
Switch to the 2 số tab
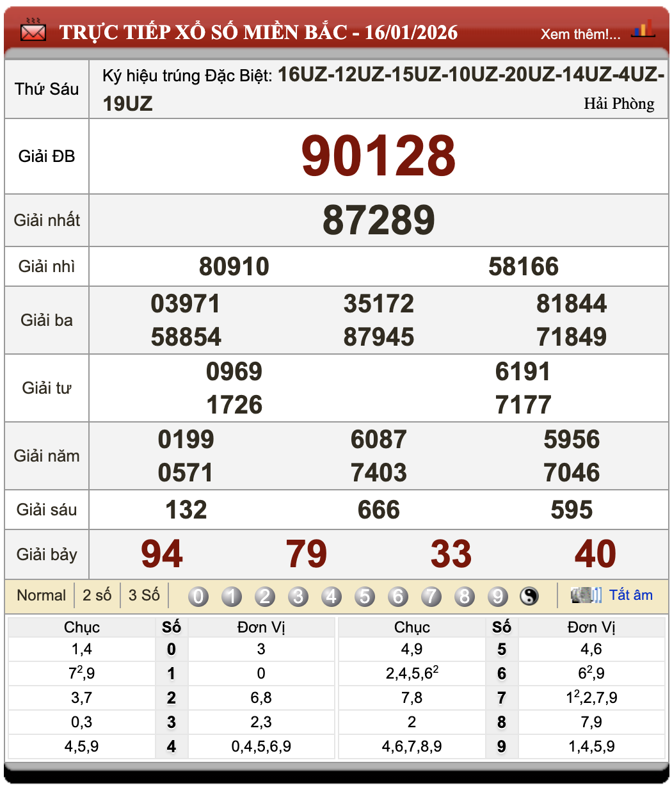click(97, 595)
